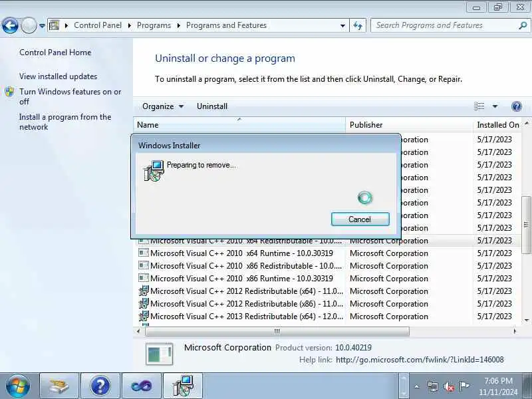Sort by the Name column header
The height and width of the screenshot is (399, 532).
click(x=239, y=125)
